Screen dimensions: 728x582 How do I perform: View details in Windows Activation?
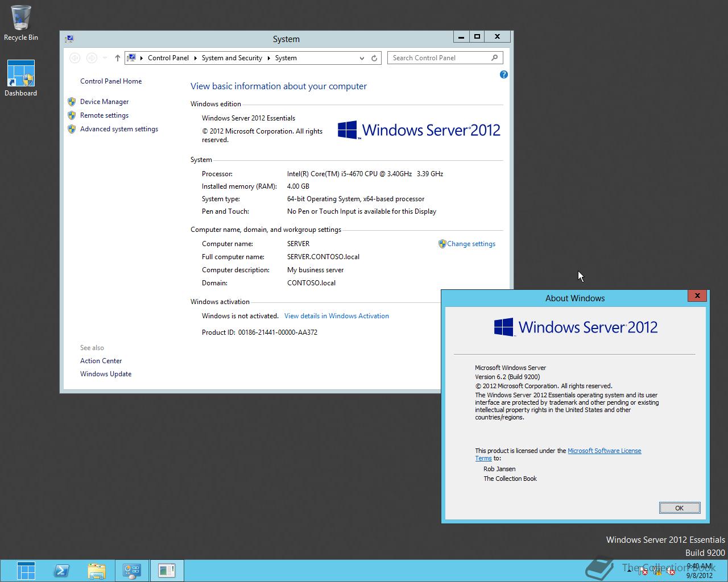point(337,316)
